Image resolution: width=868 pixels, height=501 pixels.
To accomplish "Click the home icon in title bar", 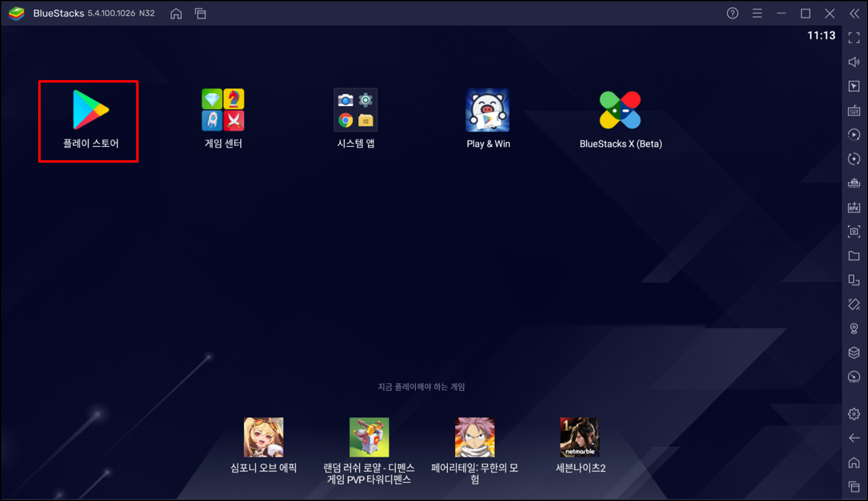I will click(176, 14).
